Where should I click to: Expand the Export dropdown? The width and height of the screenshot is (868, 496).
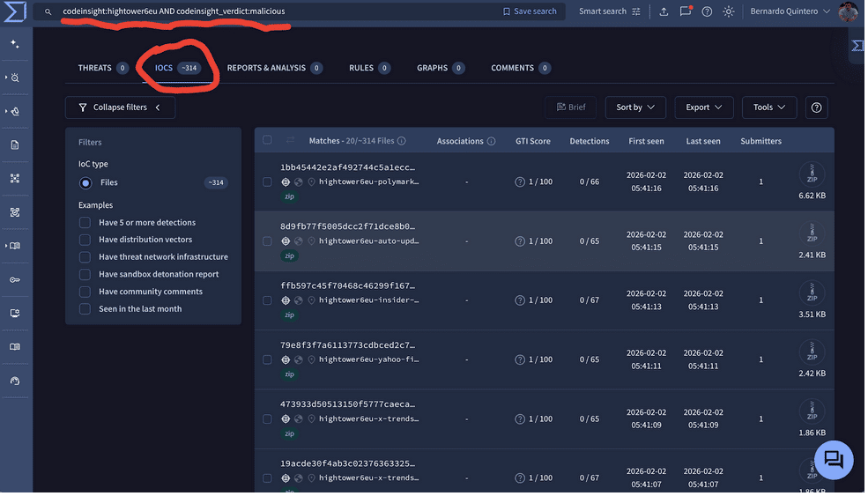pyautogui.click(x=703, y=107)
